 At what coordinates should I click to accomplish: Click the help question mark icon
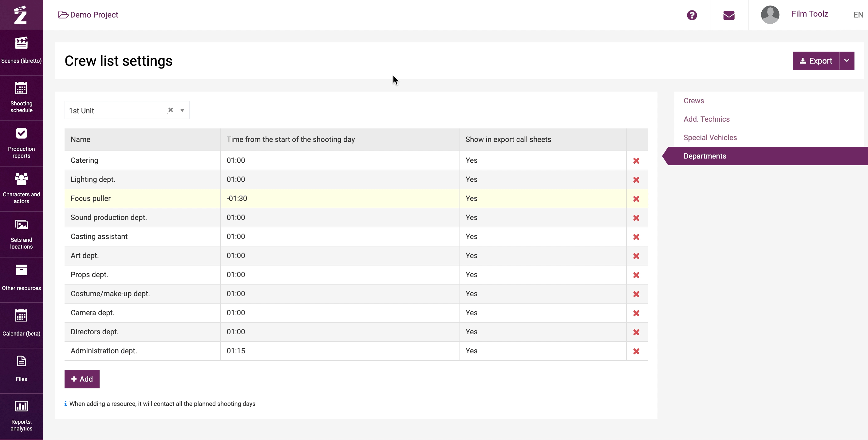692,15
